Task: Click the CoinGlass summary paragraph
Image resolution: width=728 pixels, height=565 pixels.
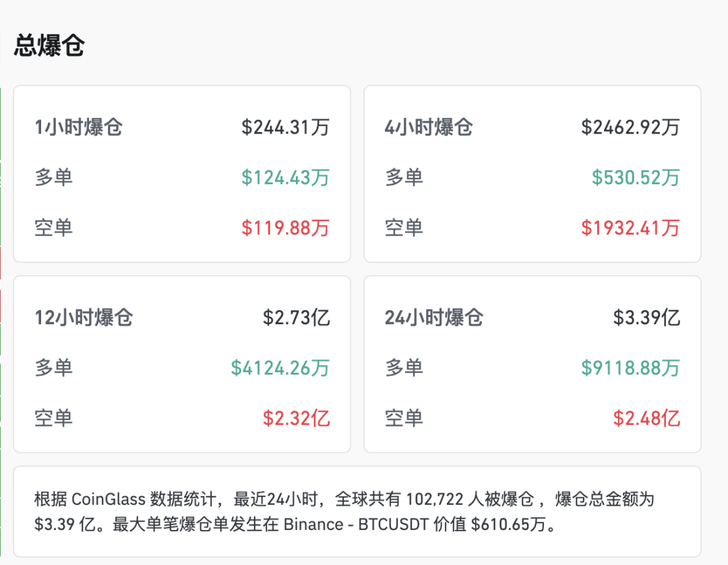Action: (x=344, y=512)
